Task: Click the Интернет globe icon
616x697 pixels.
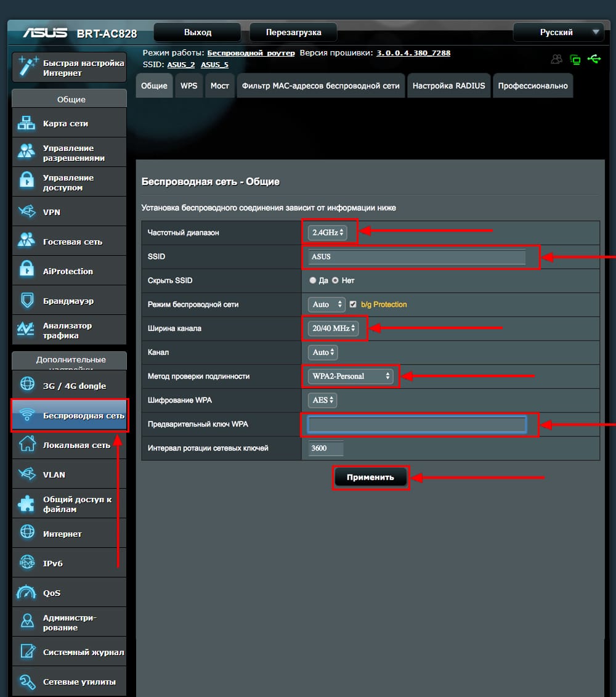Action: tap(27, 532)
